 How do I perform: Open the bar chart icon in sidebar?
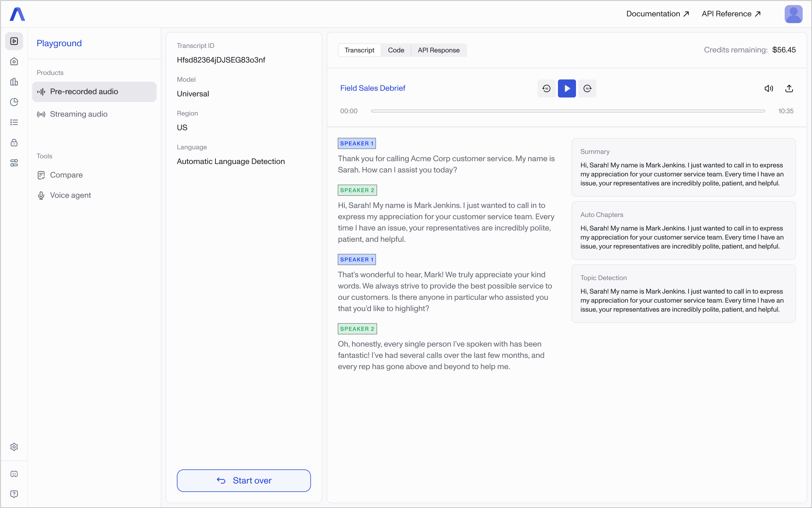(14, 82)
